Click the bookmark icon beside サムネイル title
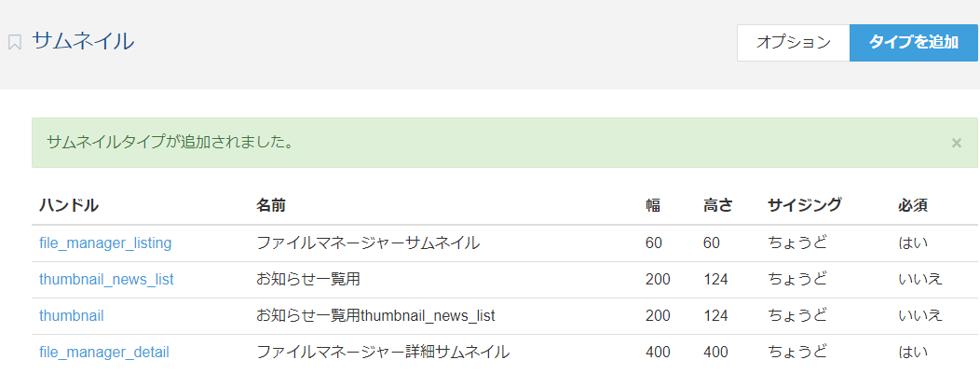The image size is (980, 388). (14, 43)
